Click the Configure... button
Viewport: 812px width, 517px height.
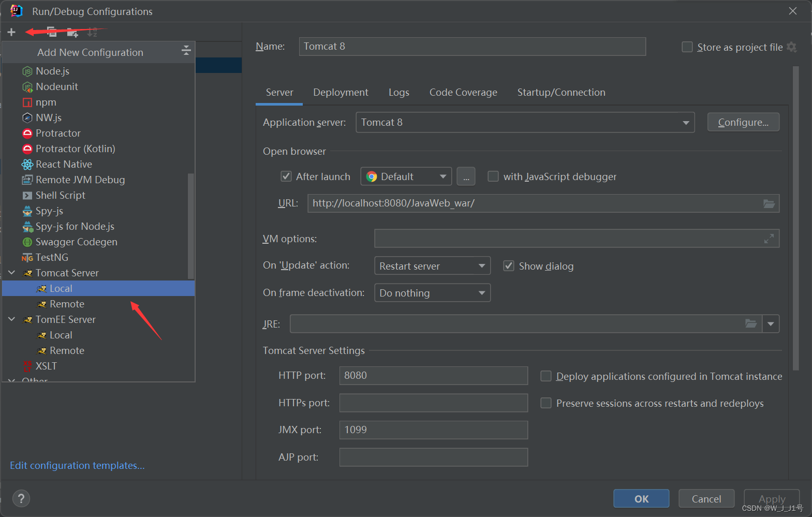point(743,122)
